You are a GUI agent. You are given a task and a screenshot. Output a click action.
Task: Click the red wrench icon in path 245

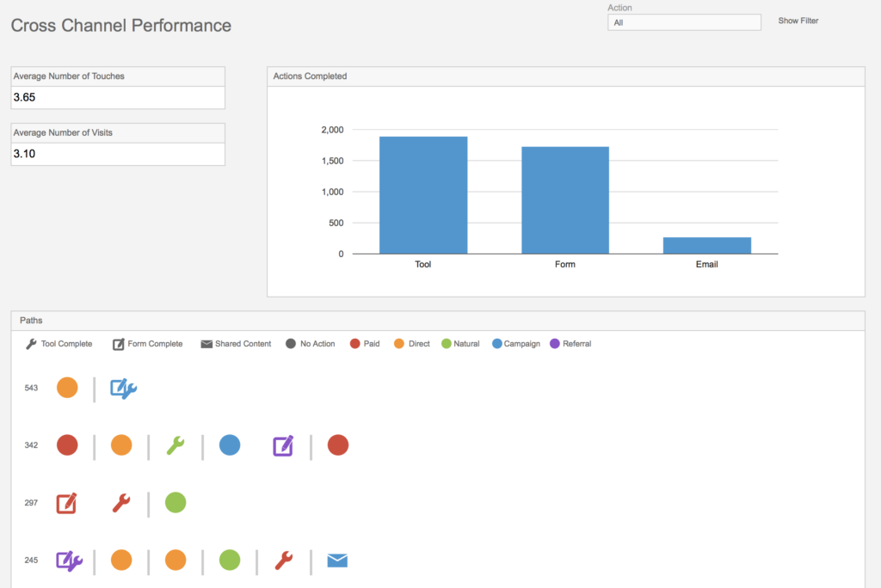tap(284, 560)
